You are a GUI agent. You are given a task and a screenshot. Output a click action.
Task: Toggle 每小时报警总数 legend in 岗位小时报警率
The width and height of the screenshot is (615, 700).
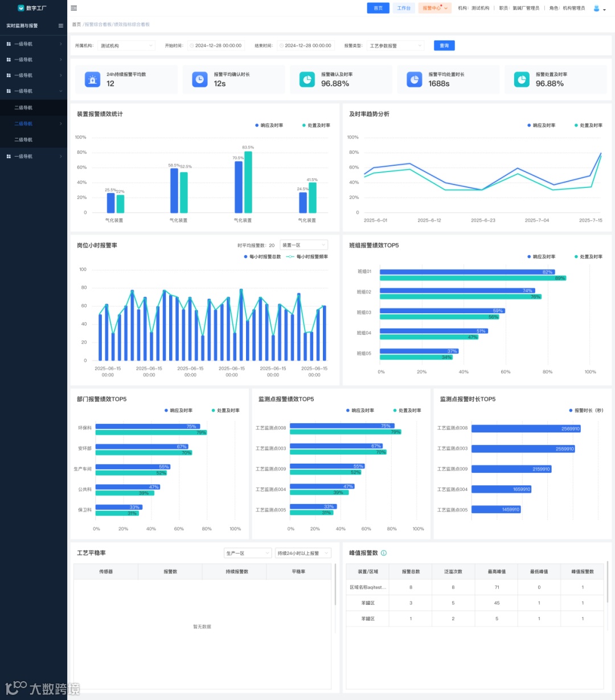263,257
